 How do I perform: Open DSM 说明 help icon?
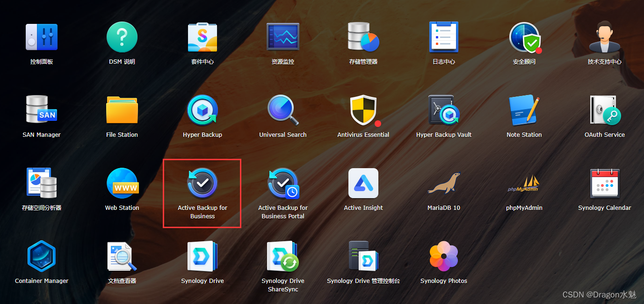coord(122,37)
